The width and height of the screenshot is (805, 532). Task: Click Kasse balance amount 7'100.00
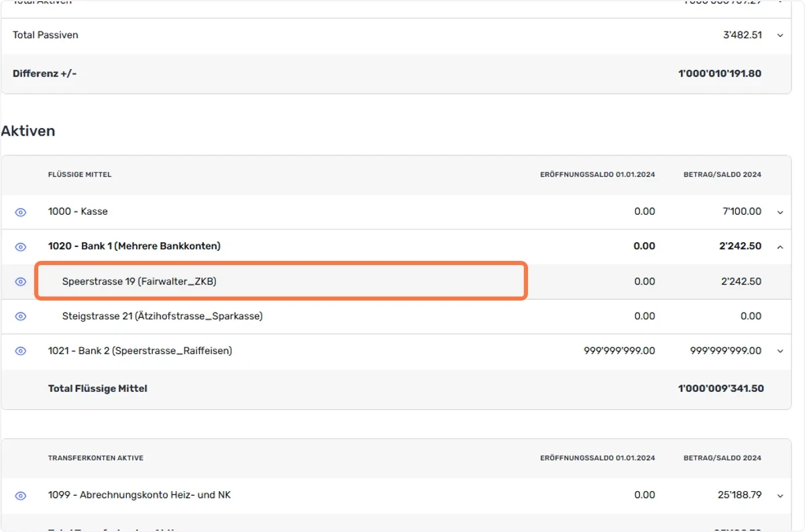pyautogui.click(x=741, y=211)
